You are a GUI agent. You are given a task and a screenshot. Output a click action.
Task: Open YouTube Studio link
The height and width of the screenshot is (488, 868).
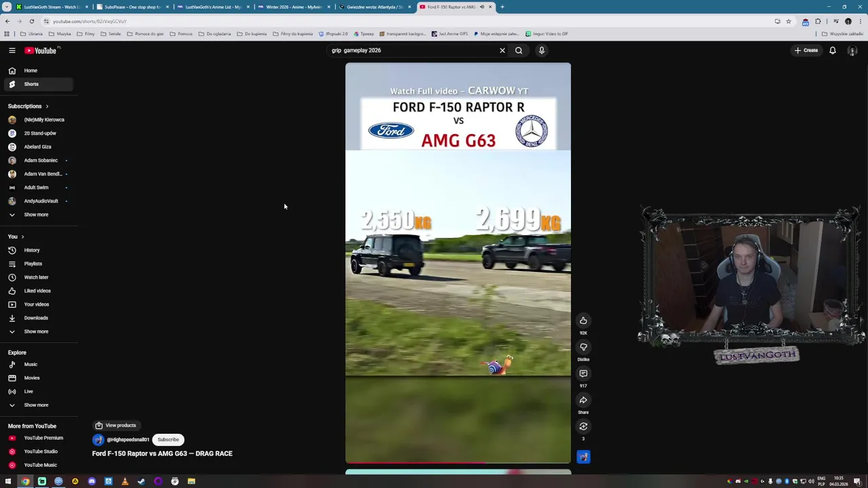click(39, 451)
